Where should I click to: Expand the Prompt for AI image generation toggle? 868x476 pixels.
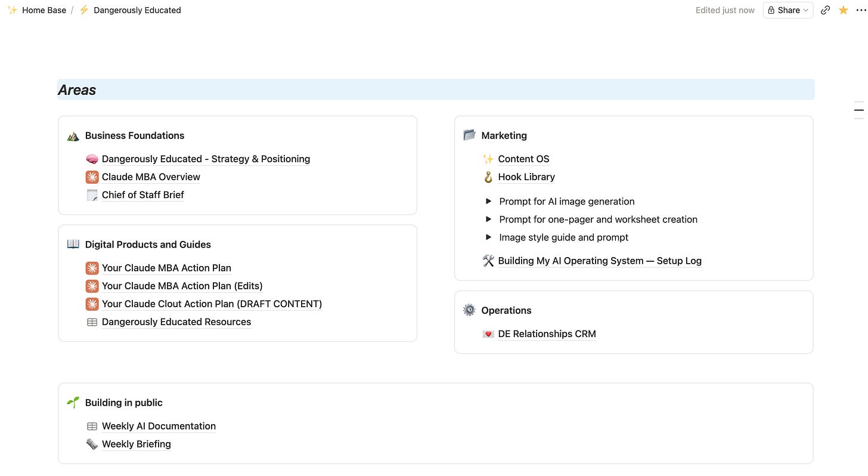click(488, 202)
